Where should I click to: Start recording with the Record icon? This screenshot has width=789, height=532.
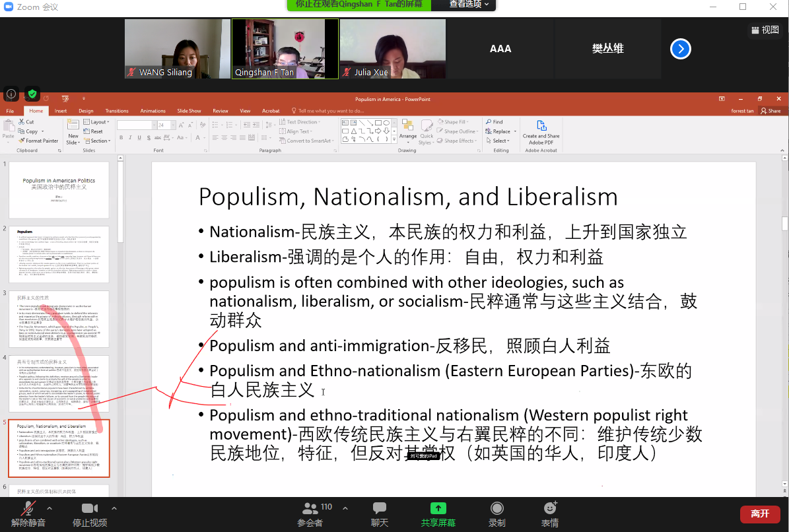(497, 508)
